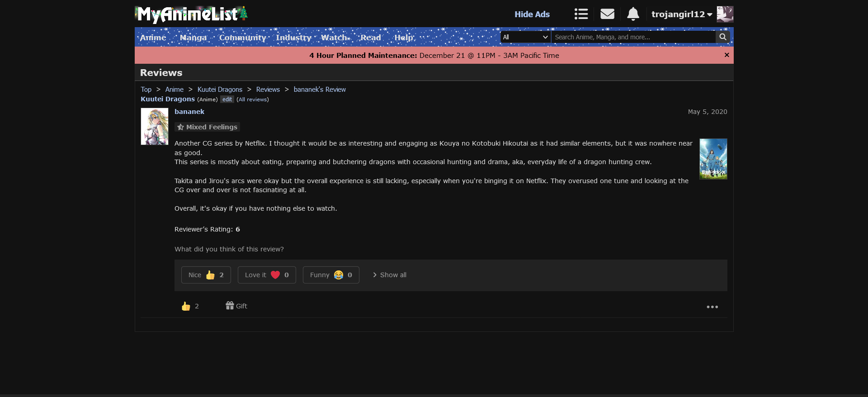Open messages envelope icon
The width and height of the screenshot is (868, 397).
(607, 14)
